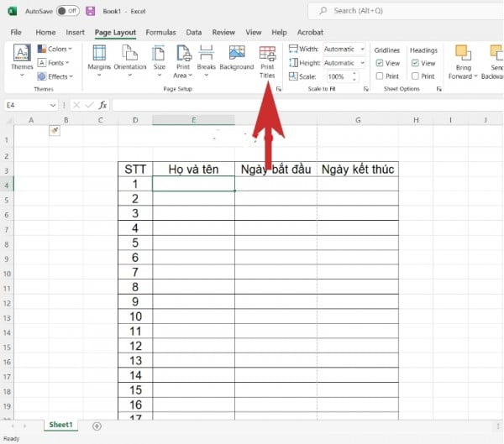Click the paste options icon near column B

[55, 130]
